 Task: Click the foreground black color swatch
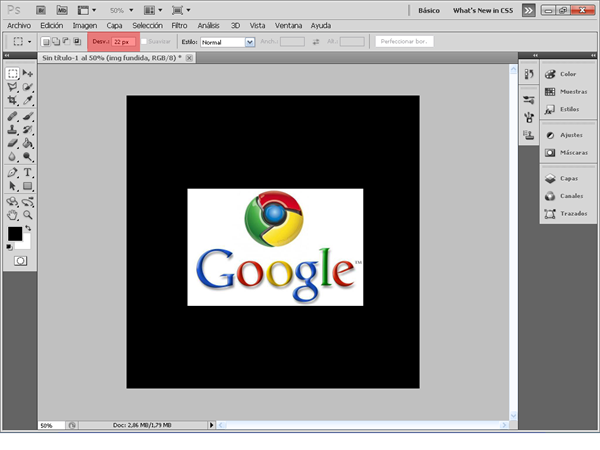coord(15,233)
